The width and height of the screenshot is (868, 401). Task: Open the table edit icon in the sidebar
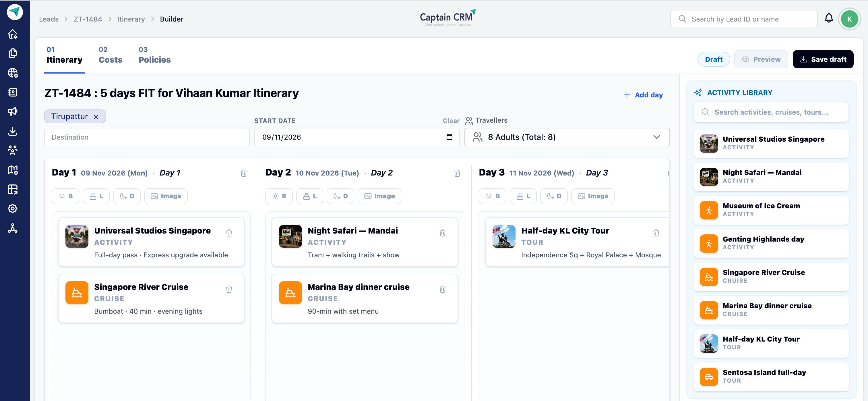(x=13, y=189)
